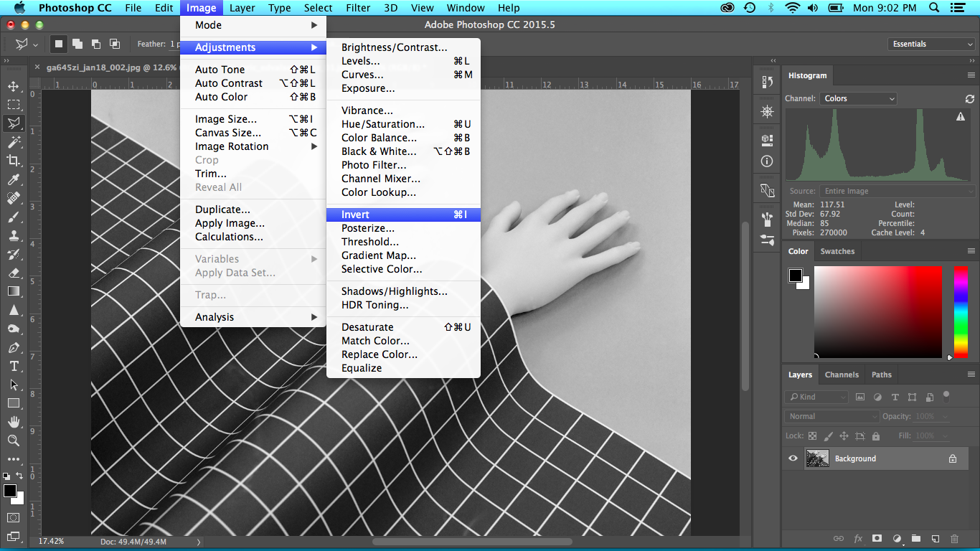
Task: Choose Image Size from Image menu
Action: click(x=253, y=119)
